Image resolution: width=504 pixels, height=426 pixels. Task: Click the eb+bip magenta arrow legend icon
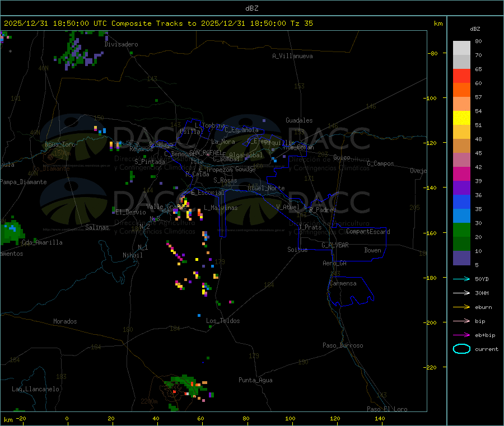point(461,335)
